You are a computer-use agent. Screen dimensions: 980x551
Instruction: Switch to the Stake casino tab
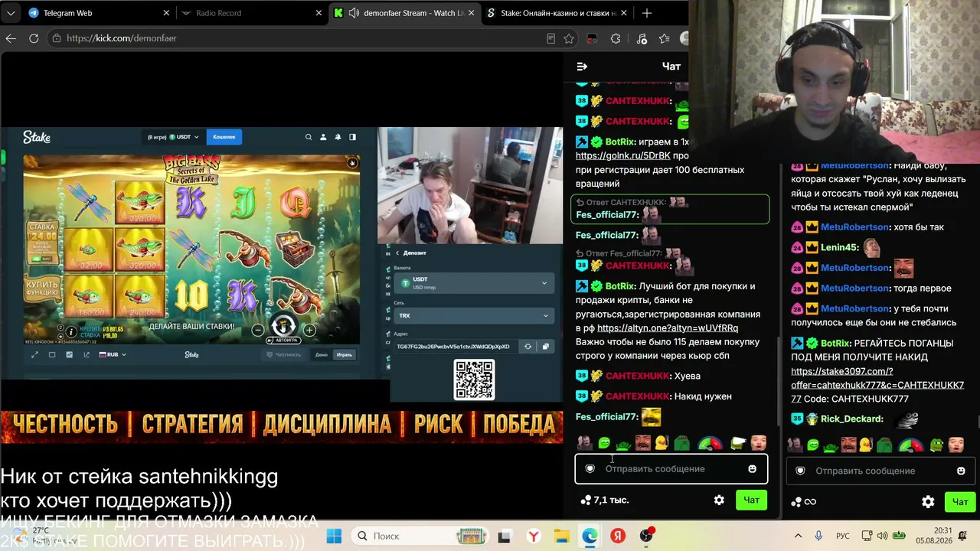click(x=557, y=13)
